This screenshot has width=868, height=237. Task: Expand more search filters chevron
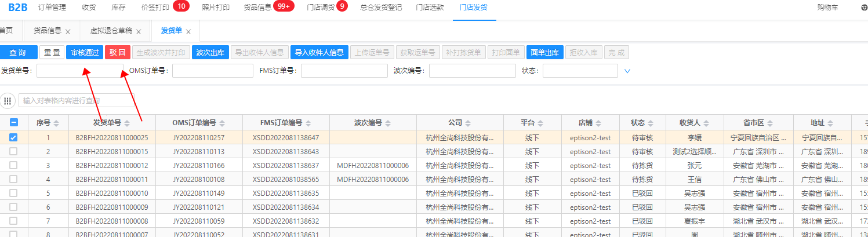pyautogui.click(x=627, y=71)
